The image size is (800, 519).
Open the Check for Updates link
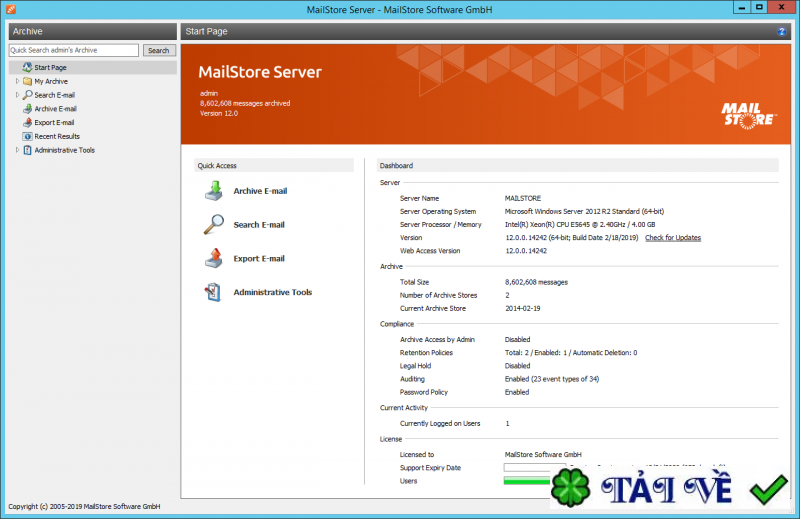pos(672,238)
